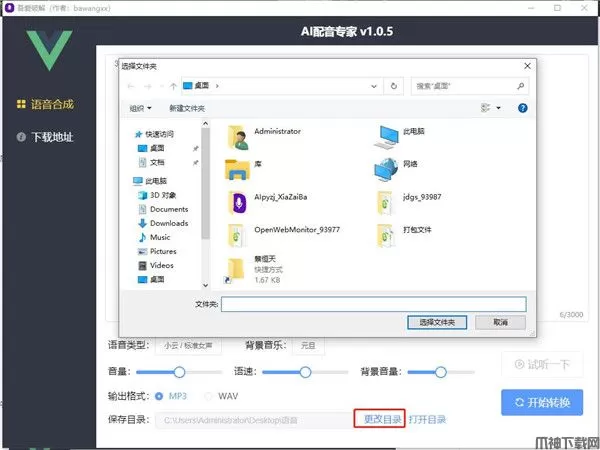600x450 pixels.
Task: Select the 打包文件 folder icon
Action: [385, 236]
